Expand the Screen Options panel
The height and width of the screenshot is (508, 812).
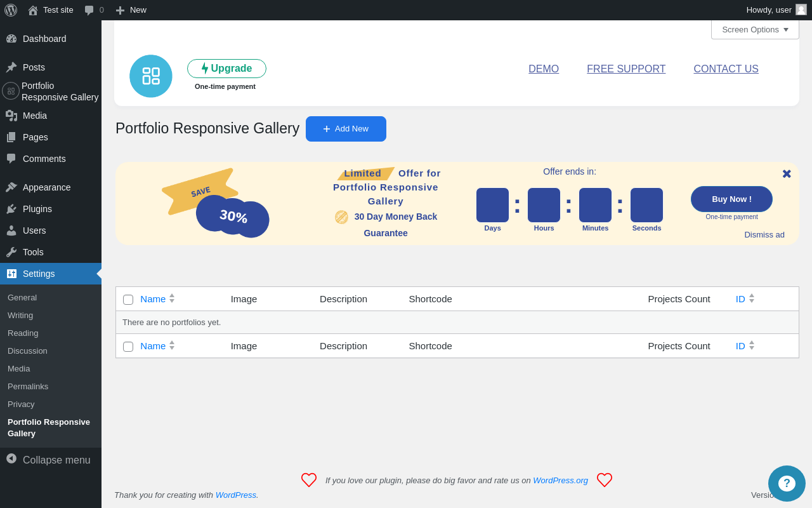(x=755, y=29)
